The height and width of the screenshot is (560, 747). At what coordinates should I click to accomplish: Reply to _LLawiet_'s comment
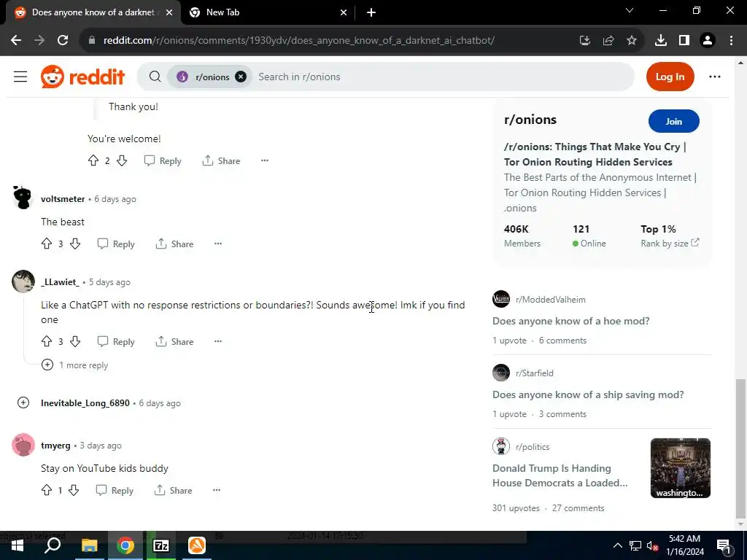point(116,341)
